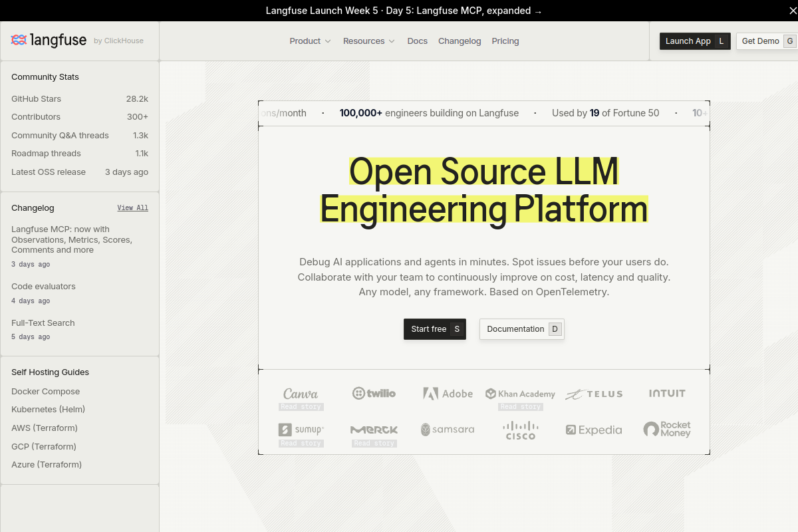Click the 'by ClickHouse' text
This screenshot has width=798, height=532.
click(x=118, y=41)
